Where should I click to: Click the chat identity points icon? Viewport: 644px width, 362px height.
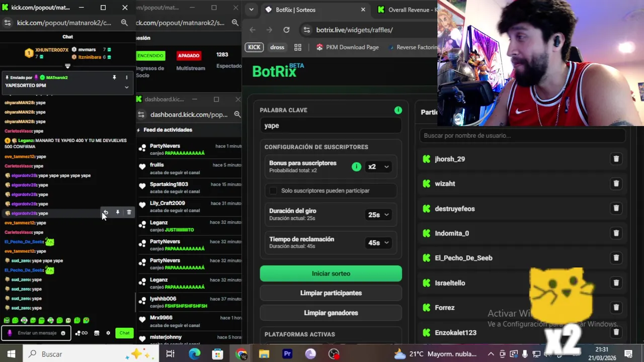tap(81, 333)
